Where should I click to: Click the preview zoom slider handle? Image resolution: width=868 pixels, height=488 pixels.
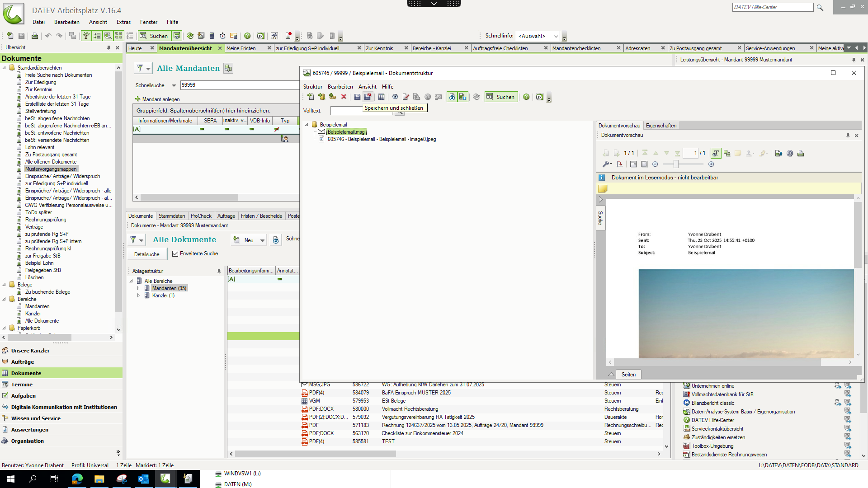click(676, 164)
